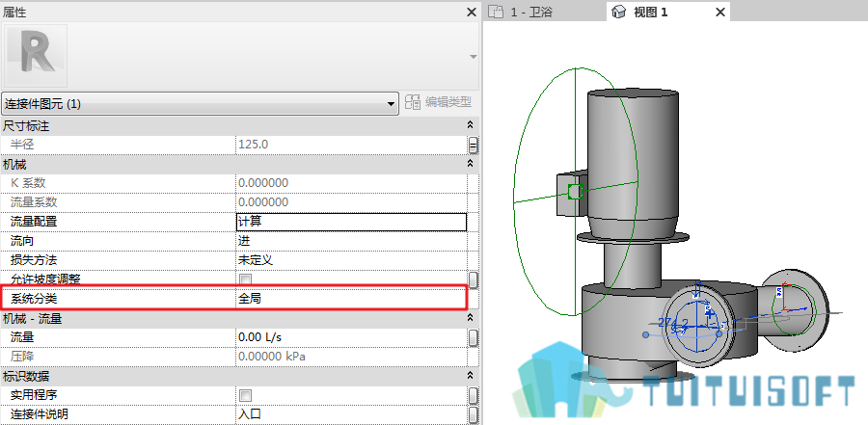Select the 流量配置 property label
This screenshot has width=868, height=425.
(34, 222)
